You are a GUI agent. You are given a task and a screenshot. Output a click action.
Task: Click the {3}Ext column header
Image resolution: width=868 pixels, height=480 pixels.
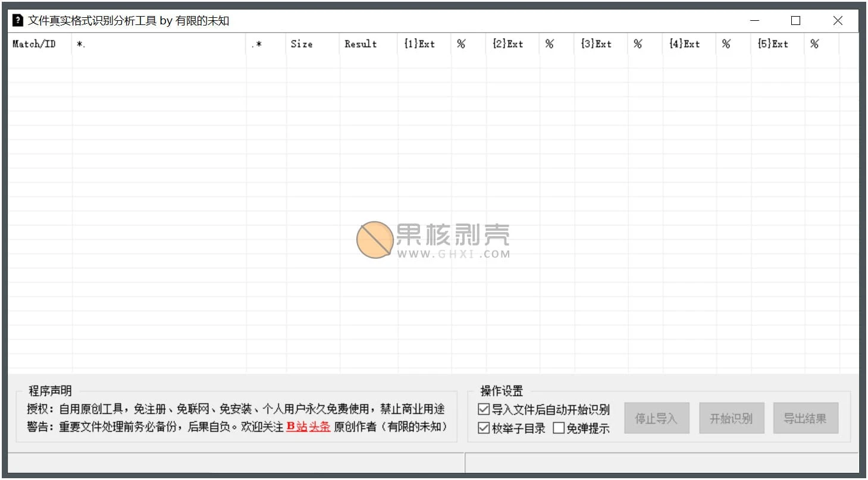[601, 44]
